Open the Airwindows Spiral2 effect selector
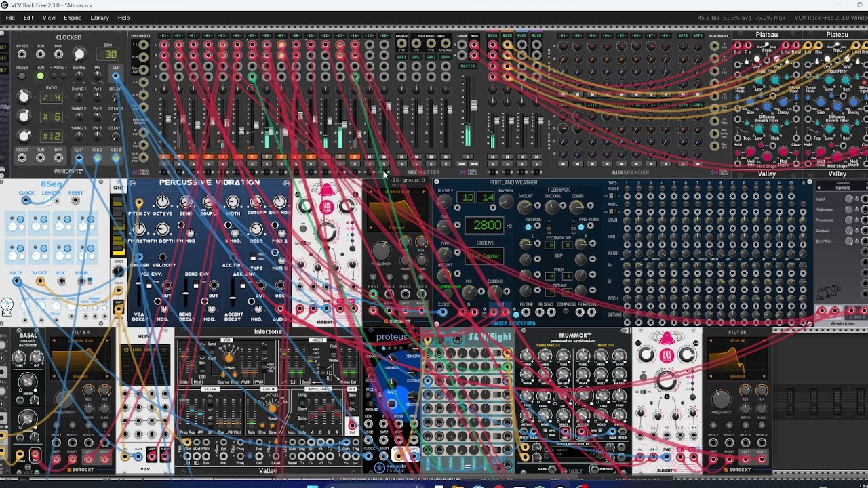868x488 pixels. tap(843, 188)
